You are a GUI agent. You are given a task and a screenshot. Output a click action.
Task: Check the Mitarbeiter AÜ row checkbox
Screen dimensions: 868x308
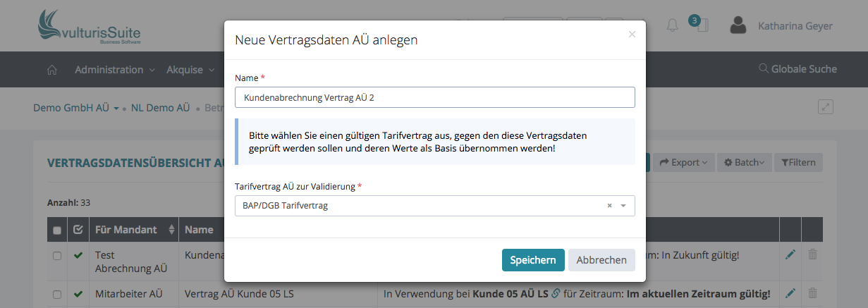57,294
